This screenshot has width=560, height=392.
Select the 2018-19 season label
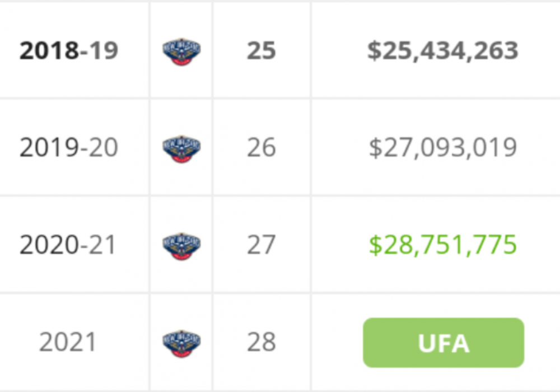click(69, 51)
